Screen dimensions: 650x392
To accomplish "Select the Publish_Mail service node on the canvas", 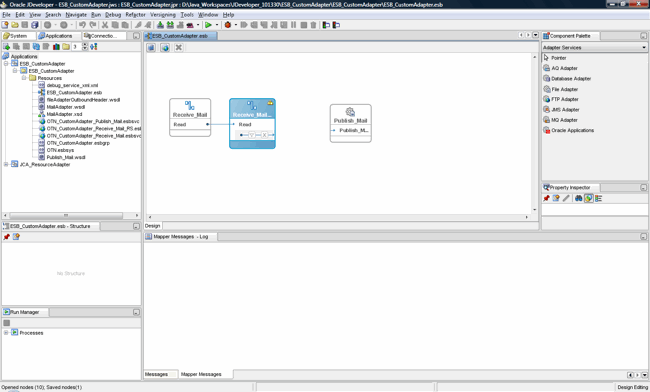I will [x=351, y=123].
